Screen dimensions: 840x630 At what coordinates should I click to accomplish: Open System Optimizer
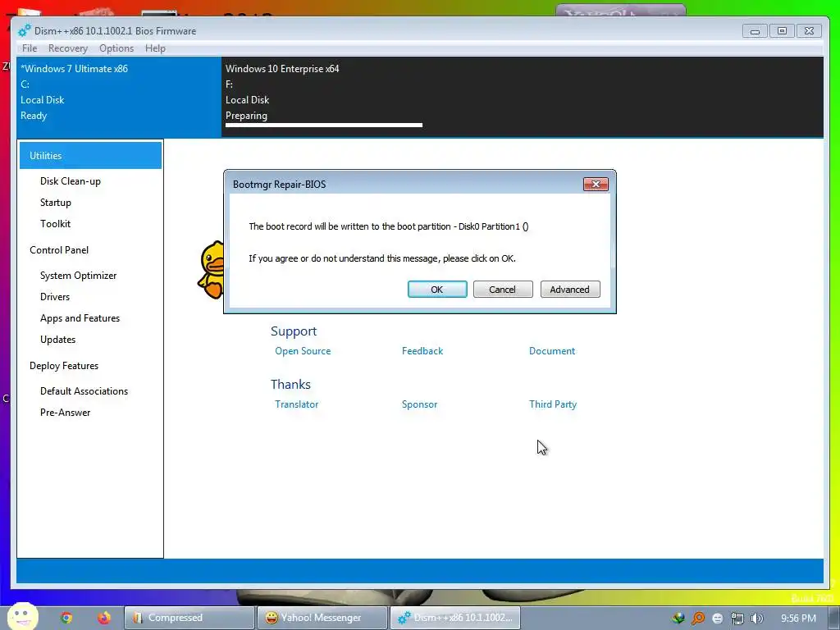tap(78, 276)
